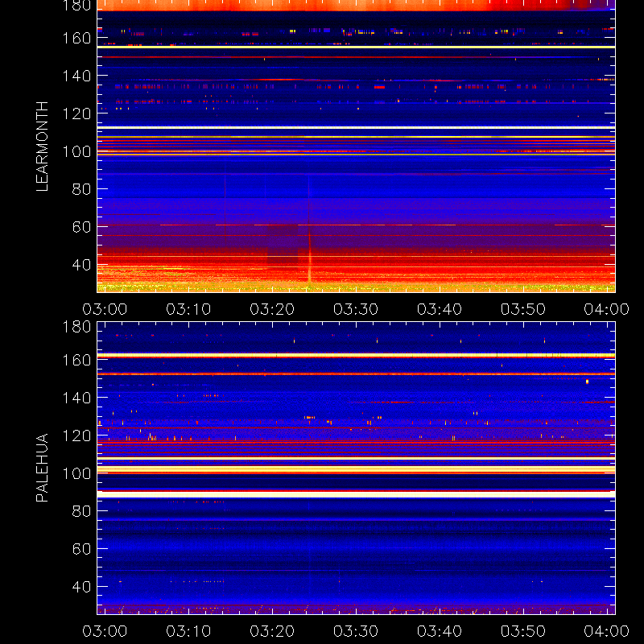Select the 40 frequency label on Learmonth axis
644x644 pixels.
[x=81, y=265]
